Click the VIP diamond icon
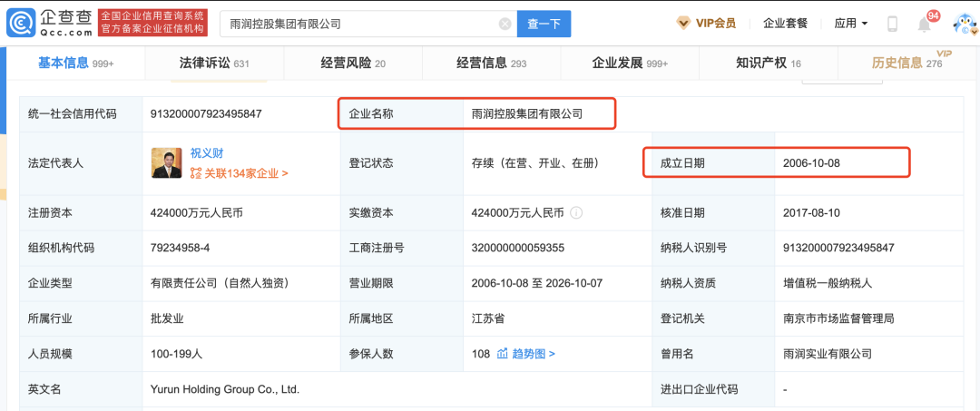The width and height of the screenshot is (980, 411). (683, 24)
